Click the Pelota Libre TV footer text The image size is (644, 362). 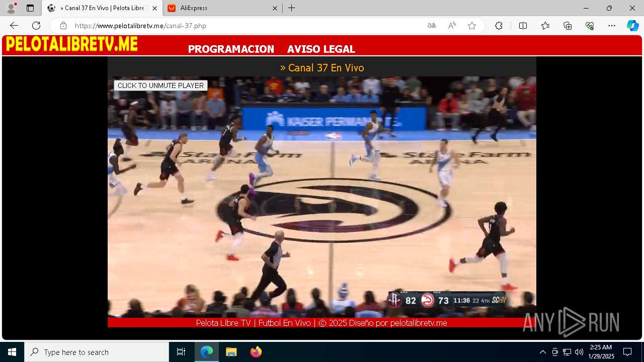click(321, 323)
